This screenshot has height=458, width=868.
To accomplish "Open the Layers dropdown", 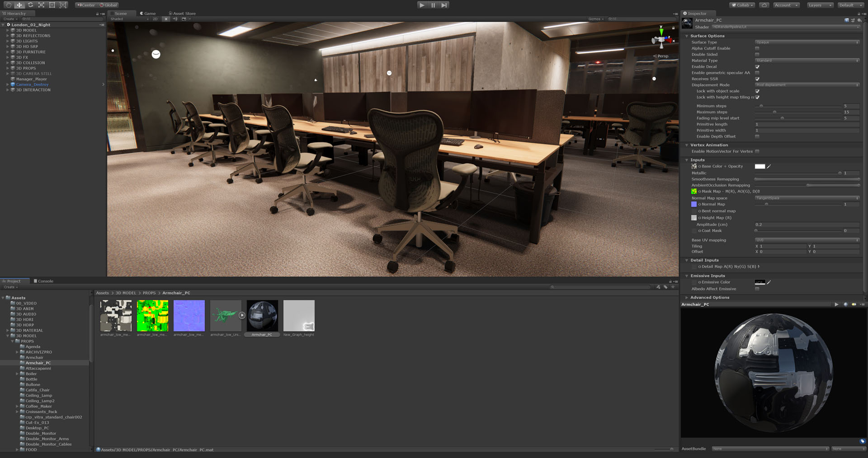I will [x=819, y=5].
